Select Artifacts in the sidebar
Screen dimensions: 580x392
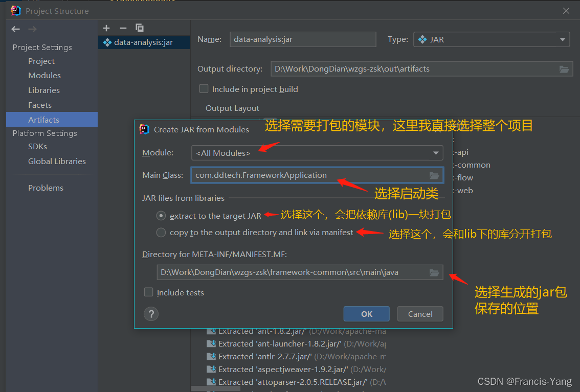click(52, 119)
